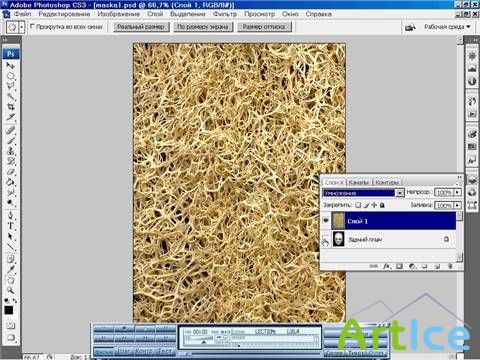
Task: Open the 'Изображение' menu
Action: coord(119,14)
